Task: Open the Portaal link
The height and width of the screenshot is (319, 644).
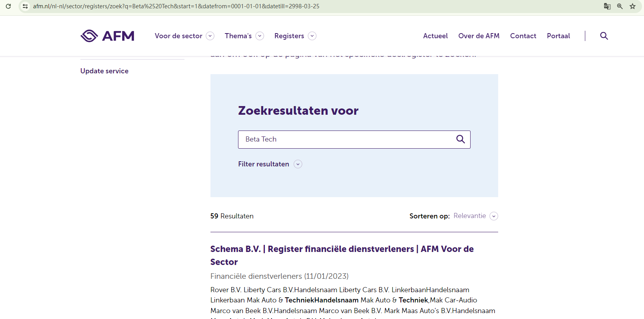Action: (x=558, y=36)
